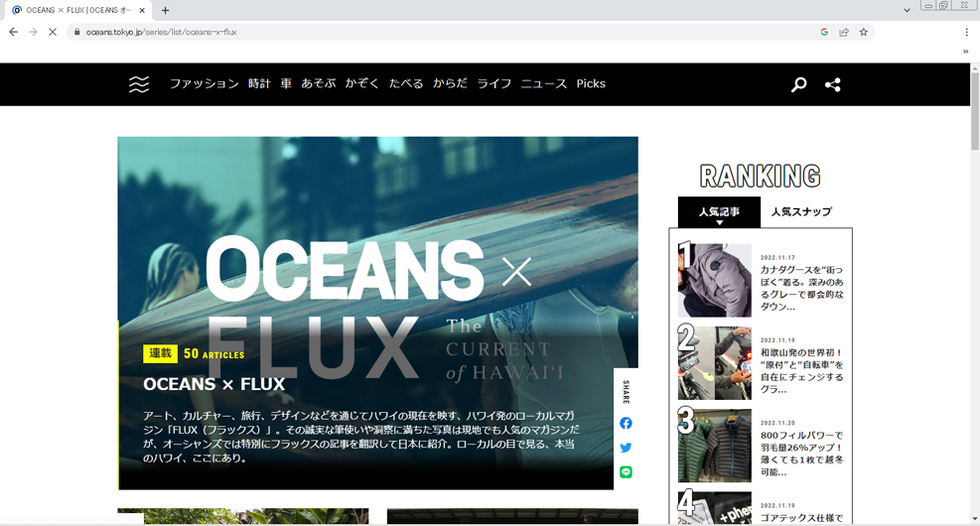
Task: Click the RANKING heading
Action: tap(760, 177)
